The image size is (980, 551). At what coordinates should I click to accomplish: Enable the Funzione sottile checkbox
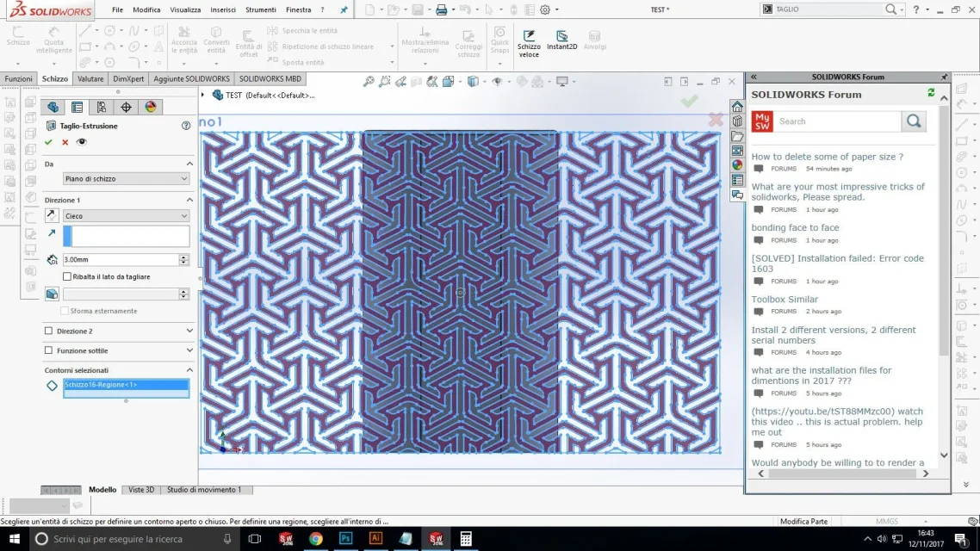point(48,350)
